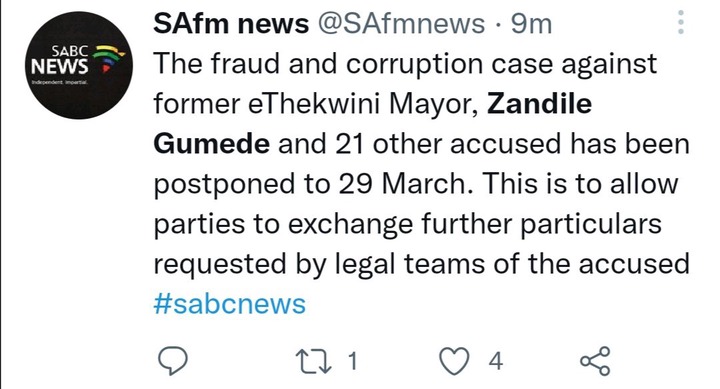Click the tweet line starting with parties to exchange
The height and width of the screenshot is (389, 720).
407,225
